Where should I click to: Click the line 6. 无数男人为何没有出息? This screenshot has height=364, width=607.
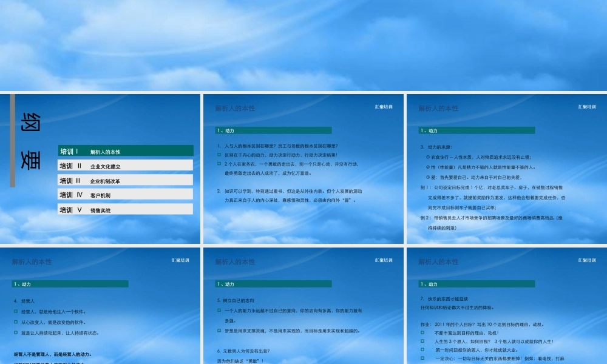click(243, 351)
